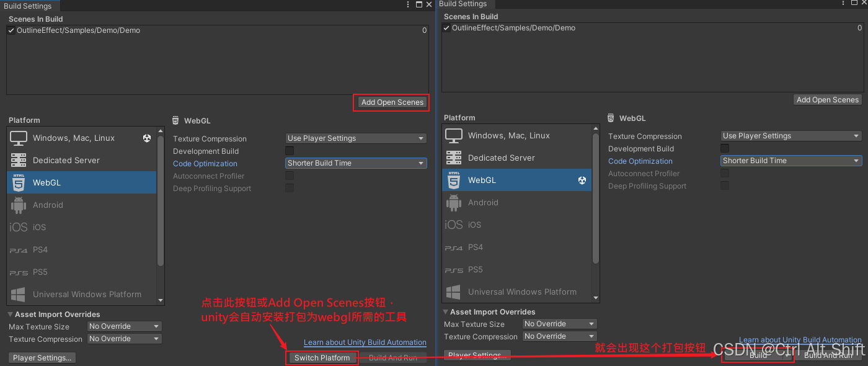This screenshot has height=366, width=868.
Task: Click Unity logo on right WebGL row
Action: [x=582, y=181]
